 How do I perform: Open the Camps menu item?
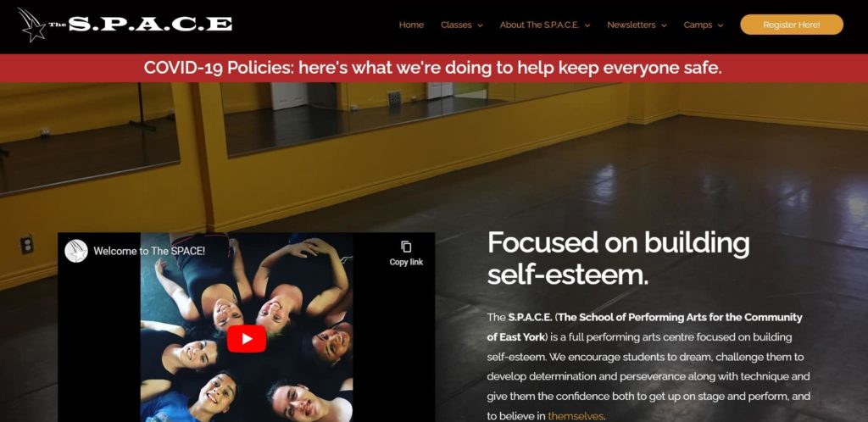(x=698, y=25)
